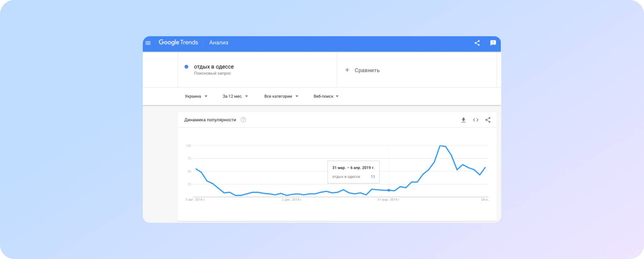Click the Google Trends logo

(178, 42)
